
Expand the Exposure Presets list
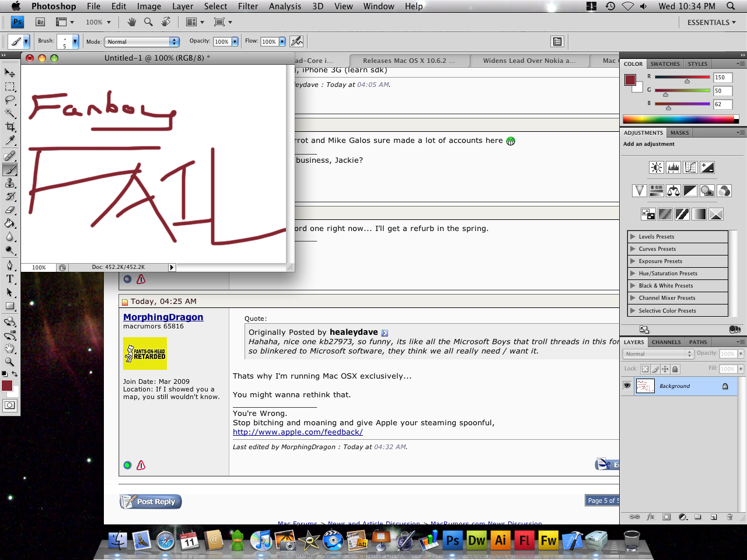pyautogui.click(x=633, y=261)
